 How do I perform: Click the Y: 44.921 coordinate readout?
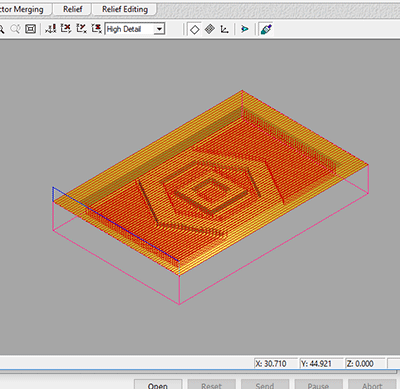pyautogui.click(x=321, y=364)
